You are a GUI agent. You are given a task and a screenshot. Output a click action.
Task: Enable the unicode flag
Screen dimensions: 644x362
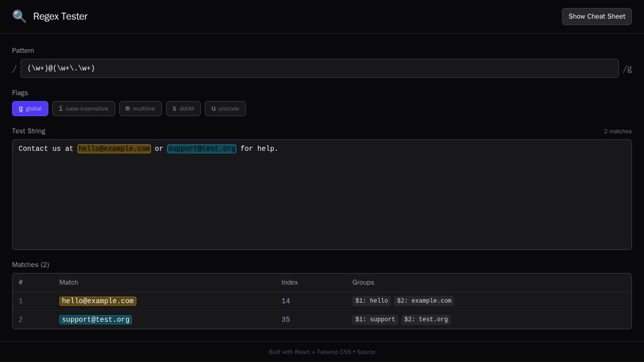225,109
